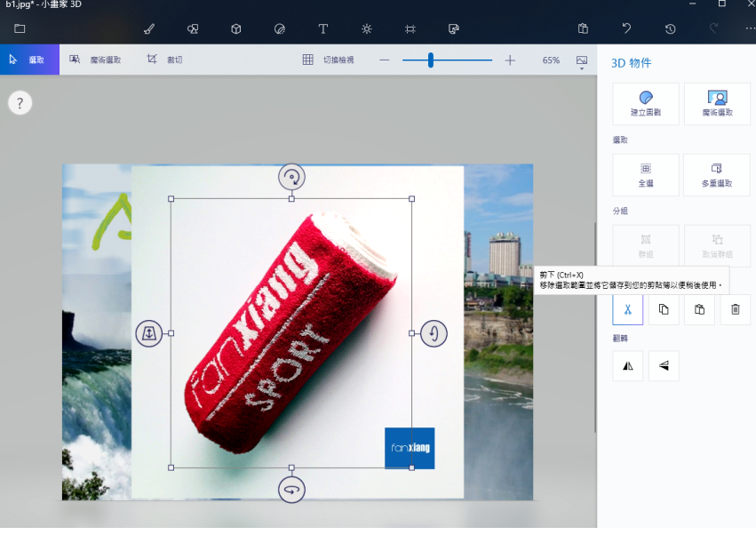Click the top Z-axis rotate handle
Image resolution: width=756 pixels, height=535 pixels.
click(291, 177)
